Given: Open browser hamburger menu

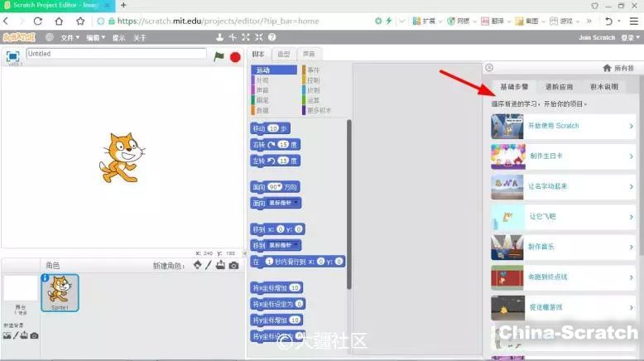Looking at the screenshot, I should [x=634, y=21].
